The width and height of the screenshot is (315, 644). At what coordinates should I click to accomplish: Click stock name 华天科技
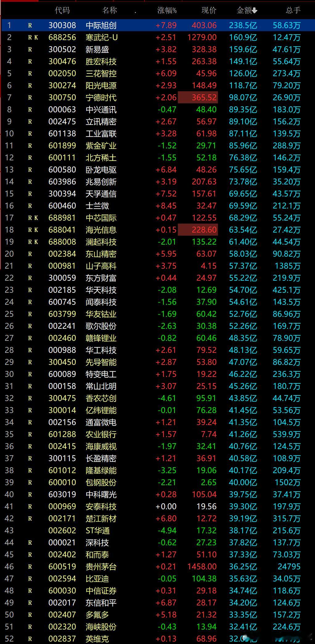pyautogui.click(x=101, y=290)
